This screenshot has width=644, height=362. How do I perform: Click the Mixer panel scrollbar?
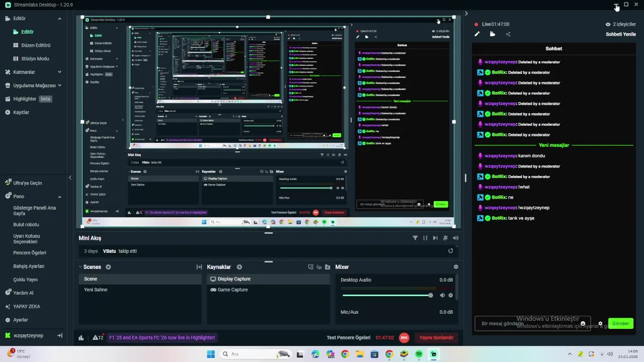[457, 288]
